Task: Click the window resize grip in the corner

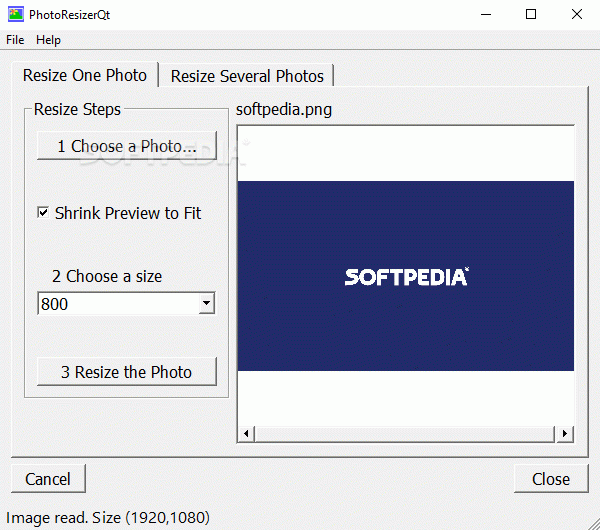Action: 594,524
